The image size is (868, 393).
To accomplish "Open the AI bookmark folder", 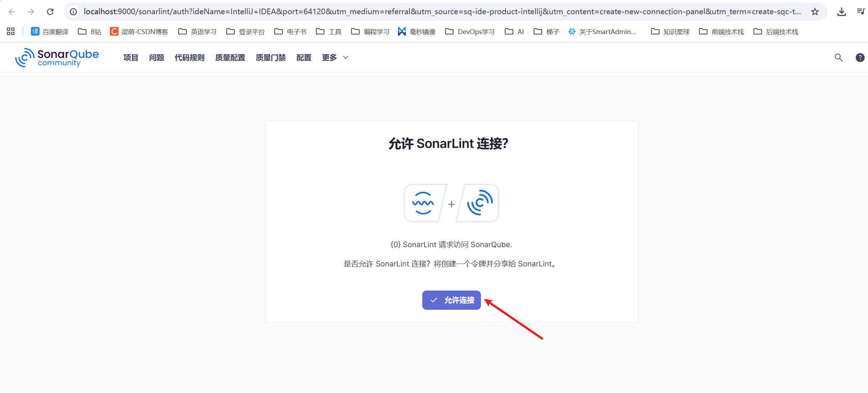I will [514, 32].
